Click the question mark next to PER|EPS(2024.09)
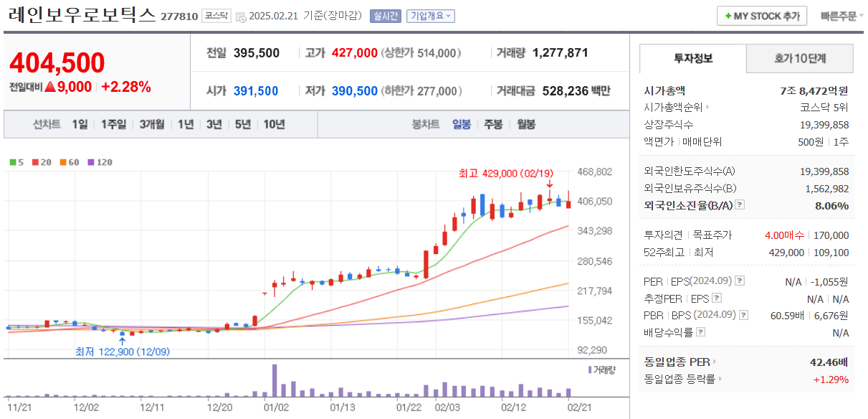The width and height of the screenshot is (868, 419). click(x=740, y=281)
